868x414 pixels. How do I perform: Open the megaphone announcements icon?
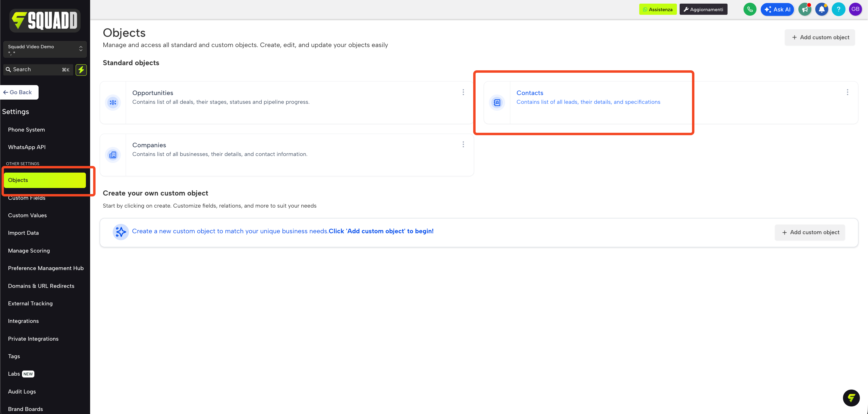pyautogui.click(x=805, y=9)
